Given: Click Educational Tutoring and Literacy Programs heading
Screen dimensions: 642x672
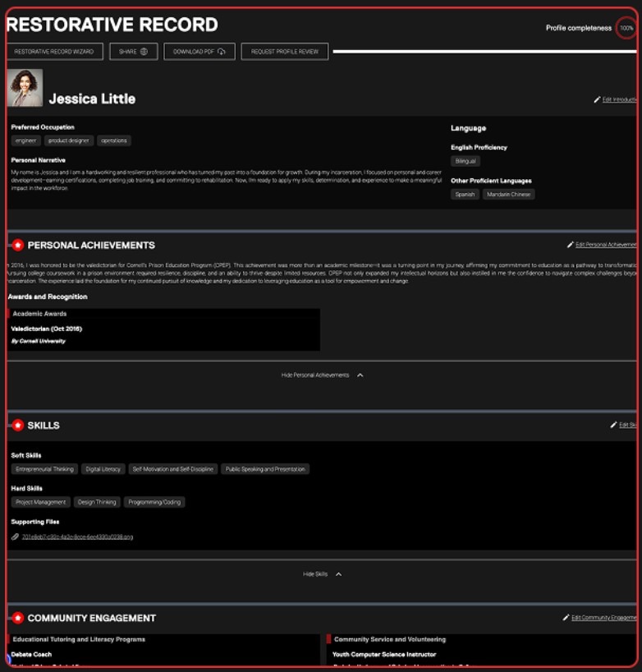Looking at the screenshot, I should pos(79,639).
